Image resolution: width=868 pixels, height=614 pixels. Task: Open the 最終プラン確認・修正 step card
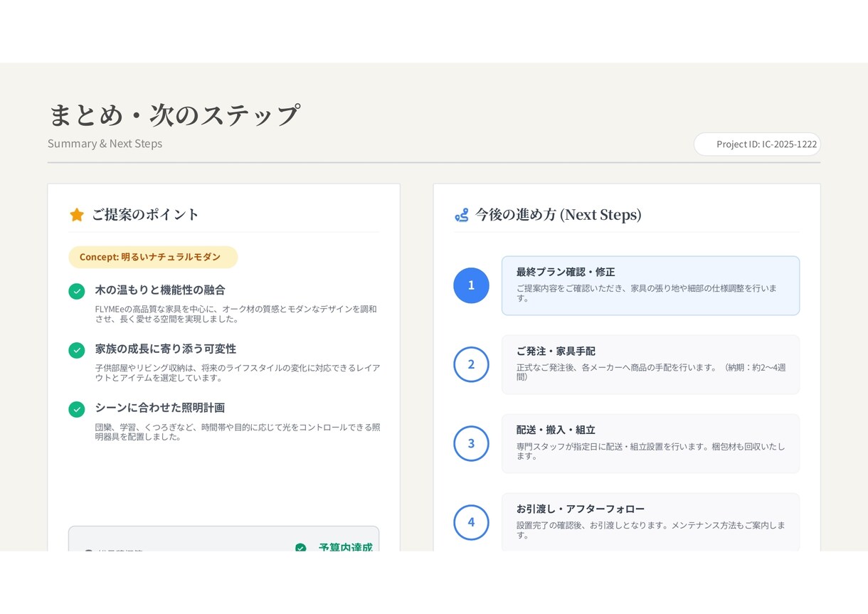650,285
